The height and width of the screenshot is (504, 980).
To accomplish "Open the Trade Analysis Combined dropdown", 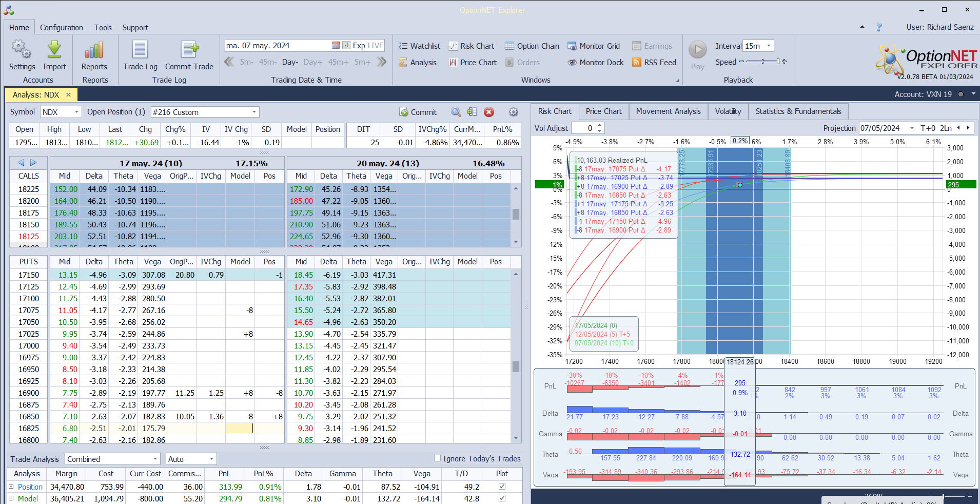I will click(x=155, y=459).
